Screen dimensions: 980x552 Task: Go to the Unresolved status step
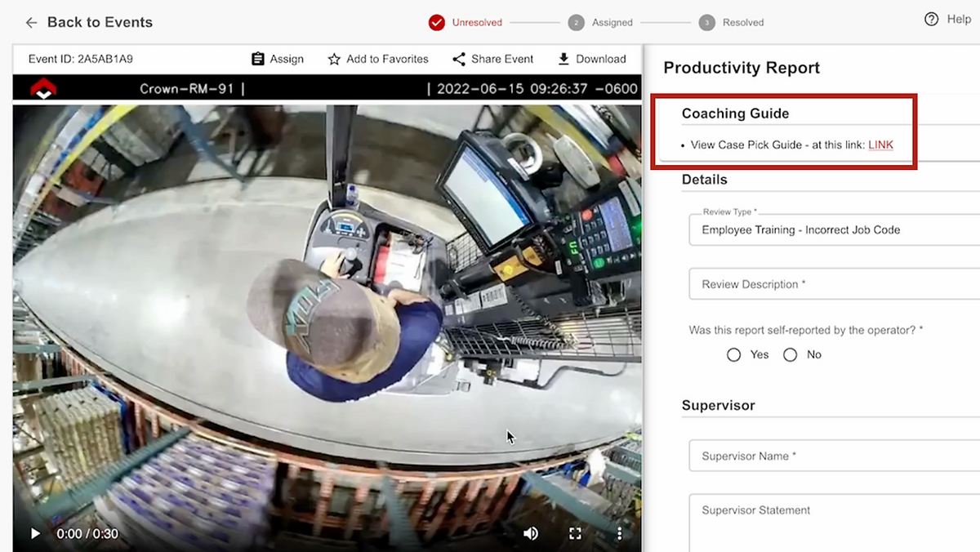point(437,23)
